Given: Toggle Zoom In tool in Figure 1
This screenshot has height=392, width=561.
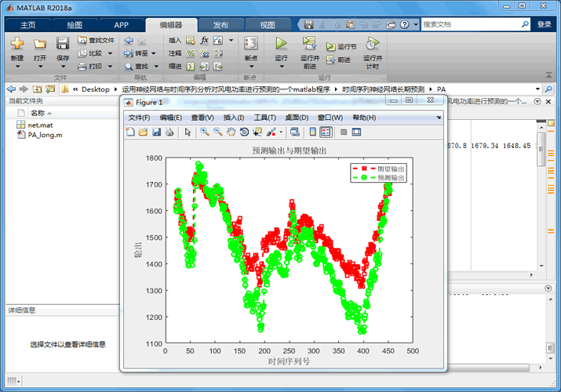Looking at the screenshot, I should [205, 132].
